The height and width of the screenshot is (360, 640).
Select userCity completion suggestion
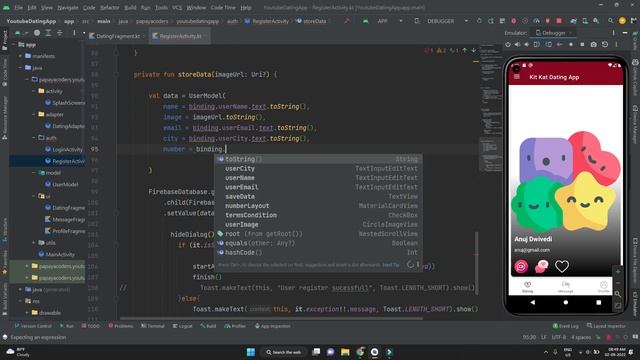318,168
